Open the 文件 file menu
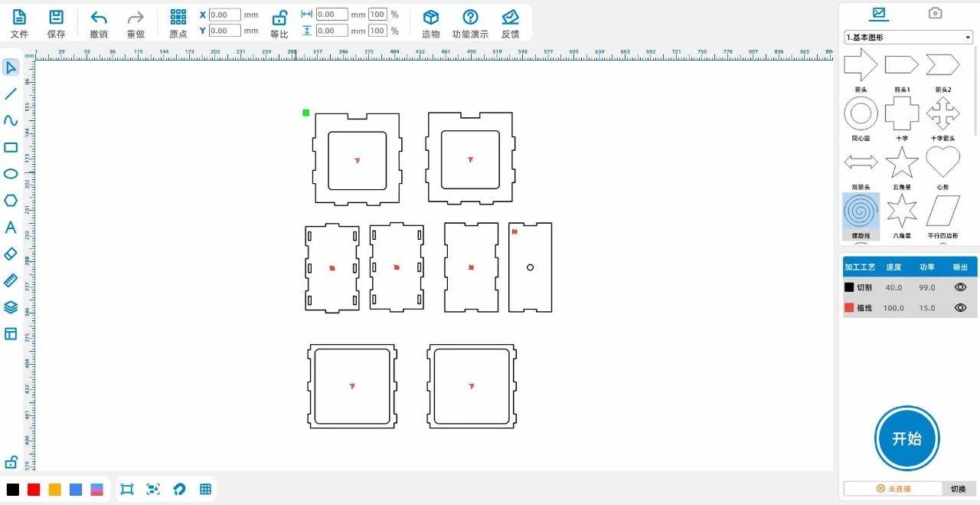Viewport: 980px width, 505px height. point(19,23)
